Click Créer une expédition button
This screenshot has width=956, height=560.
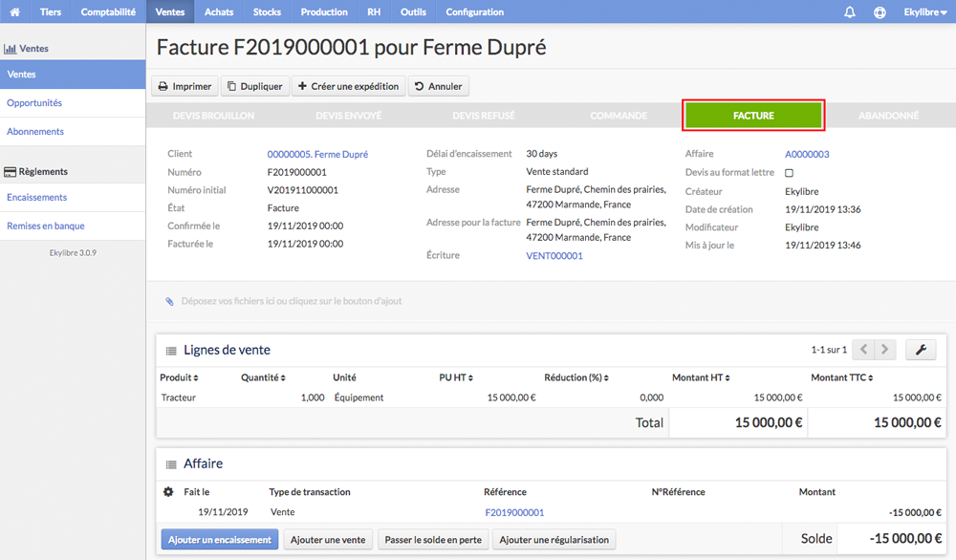[x=348, y=86]
